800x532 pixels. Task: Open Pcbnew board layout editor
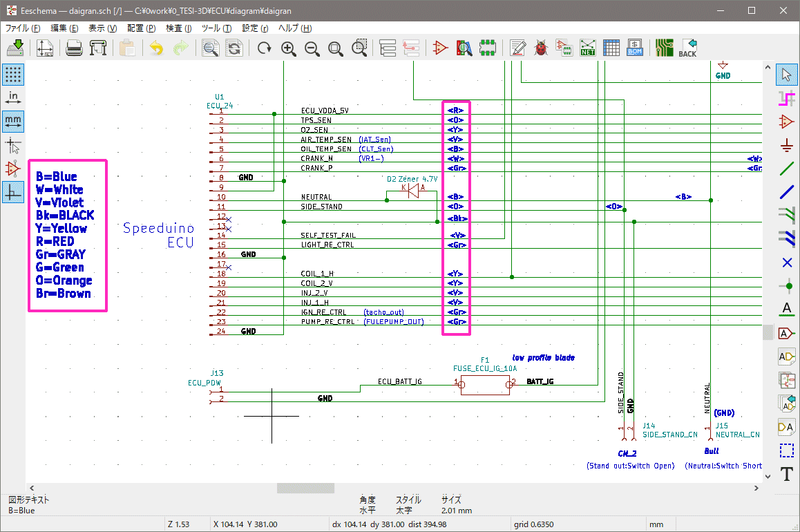click(665, 48)
